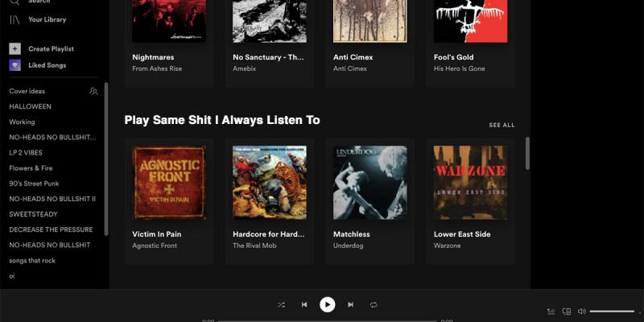Viewport: 644px width, 322px height.
Task: Click collaborative icon beside Cover ideas
Action: pos(93,91)
